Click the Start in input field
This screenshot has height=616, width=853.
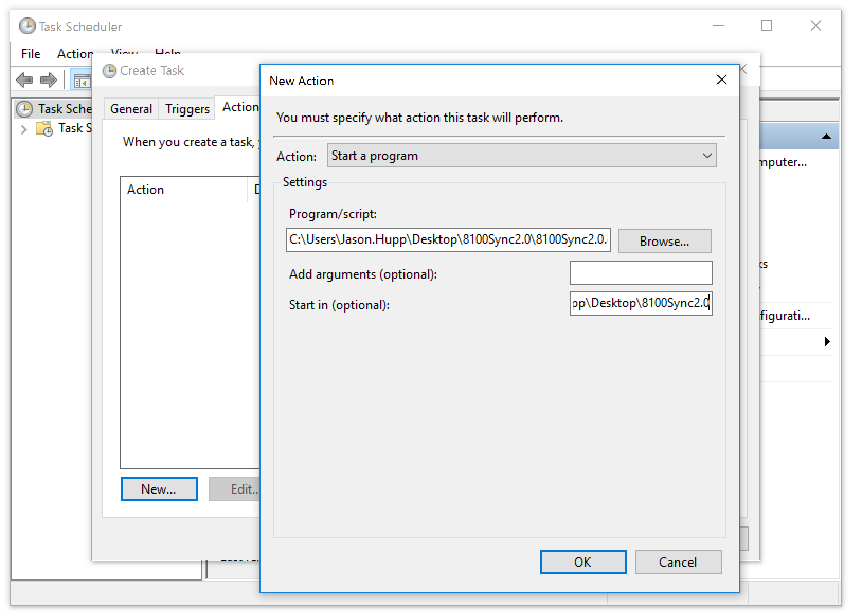(x=641, y=303)
